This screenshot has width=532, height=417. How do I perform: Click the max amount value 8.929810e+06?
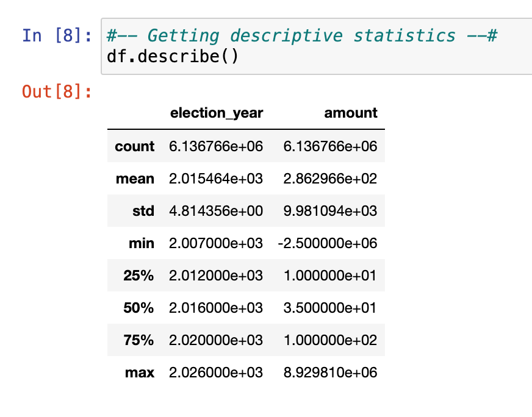[330, 372]
